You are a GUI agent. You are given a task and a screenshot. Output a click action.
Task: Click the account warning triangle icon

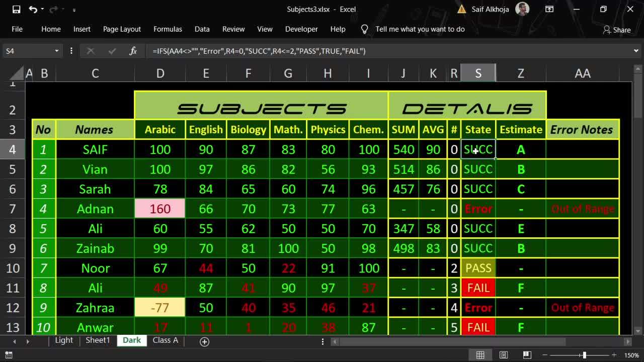[x=461, y=9]
